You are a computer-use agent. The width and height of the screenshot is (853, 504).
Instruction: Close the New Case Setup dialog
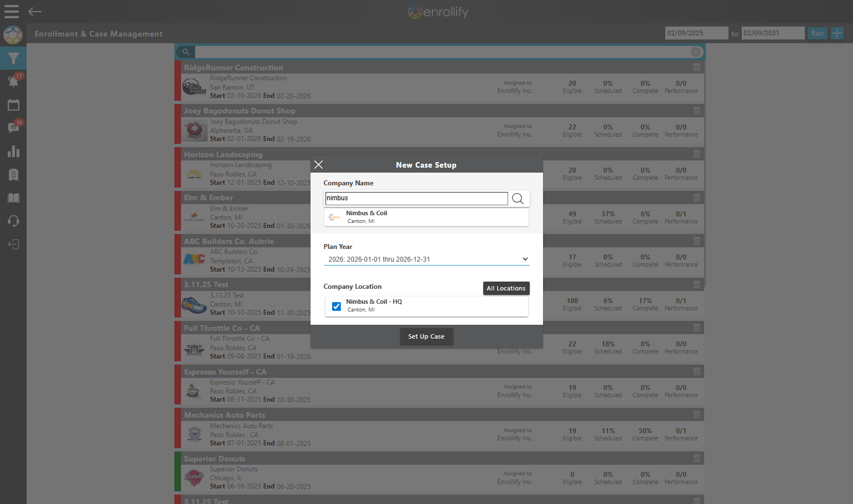point(318,164)
